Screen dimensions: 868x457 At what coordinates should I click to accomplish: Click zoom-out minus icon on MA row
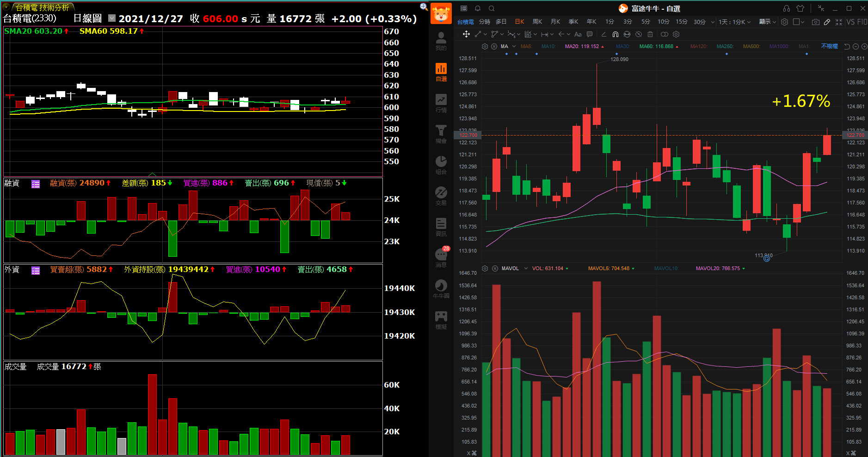click(x=856, y=46)
